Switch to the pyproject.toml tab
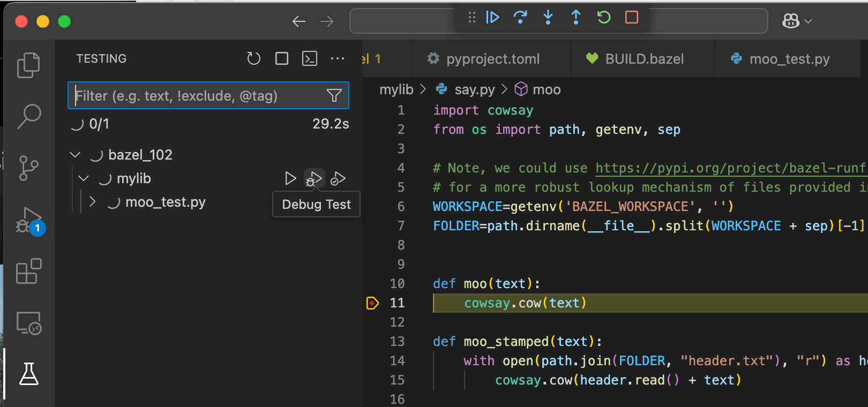The height and width of the screenshot is (407, 868). [x=491, y=59]
